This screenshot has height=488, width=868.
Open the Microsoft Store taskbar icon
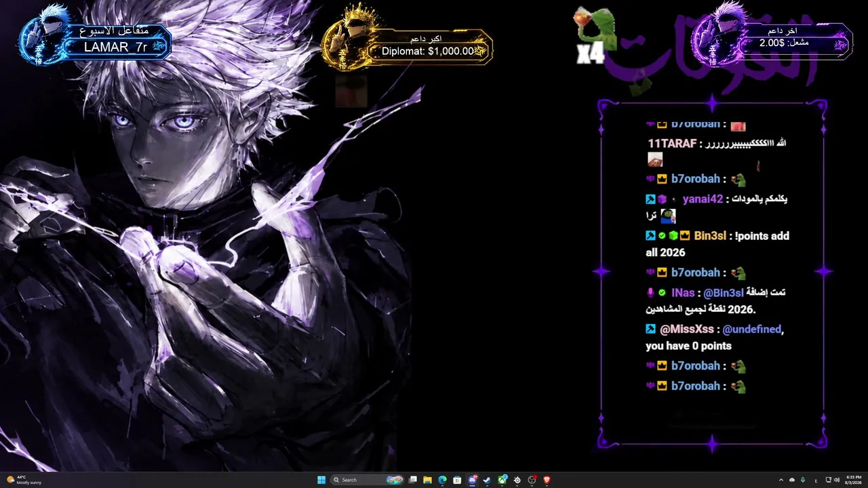coord(457,480)
